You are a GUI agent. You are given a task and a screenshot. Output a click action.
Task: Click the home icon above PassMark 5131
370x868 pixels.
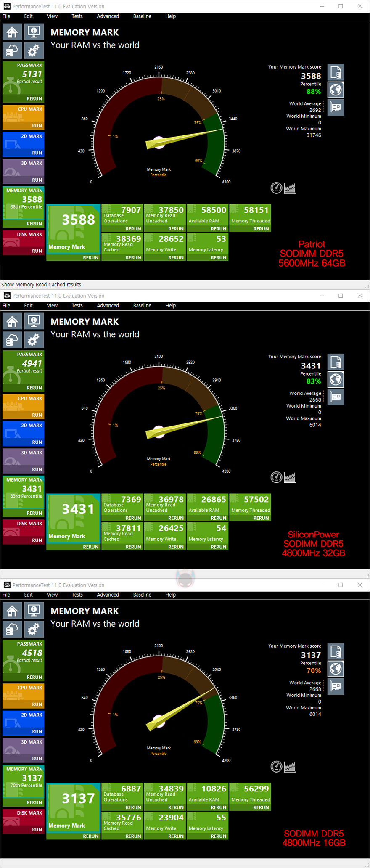[x=12, y=32]
